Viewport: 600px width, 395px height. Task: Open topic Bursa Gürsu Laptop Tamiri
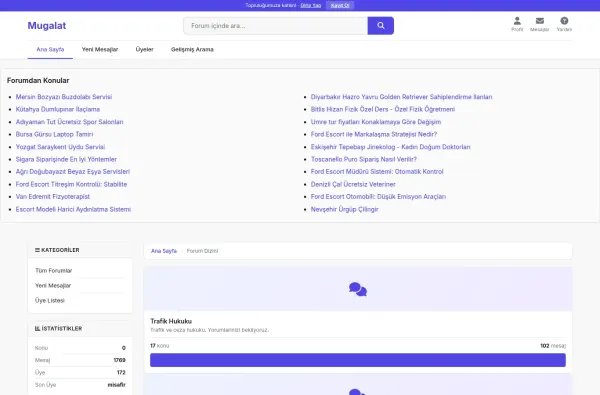(54, 134)
